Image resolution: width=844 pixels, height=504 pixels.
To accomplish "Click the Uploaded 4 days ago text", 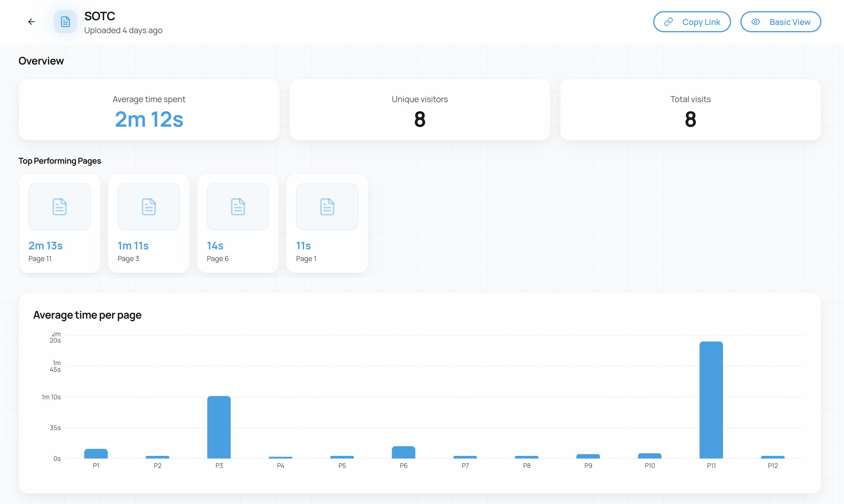I will (x=123, y=30).
